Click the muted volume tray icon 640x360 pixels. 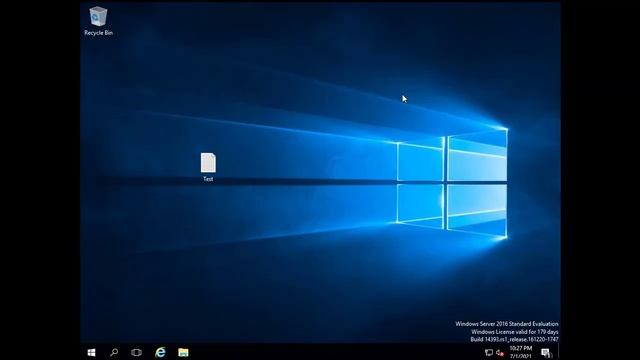click(x=500, y=353)
